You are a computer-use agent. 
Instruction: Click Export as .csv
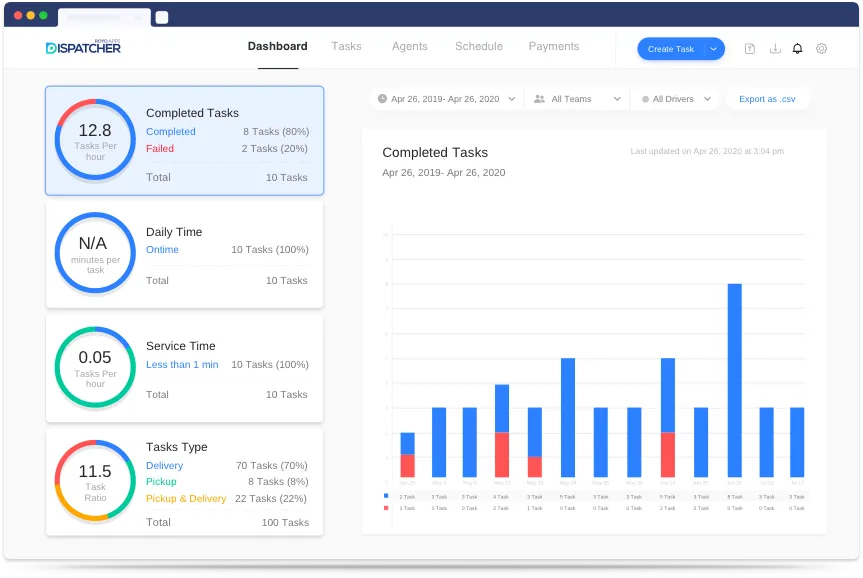point(768,99)
